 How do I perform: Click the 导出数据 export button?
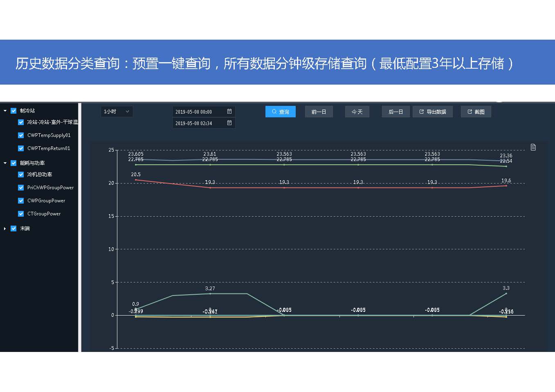pos(432,112)
